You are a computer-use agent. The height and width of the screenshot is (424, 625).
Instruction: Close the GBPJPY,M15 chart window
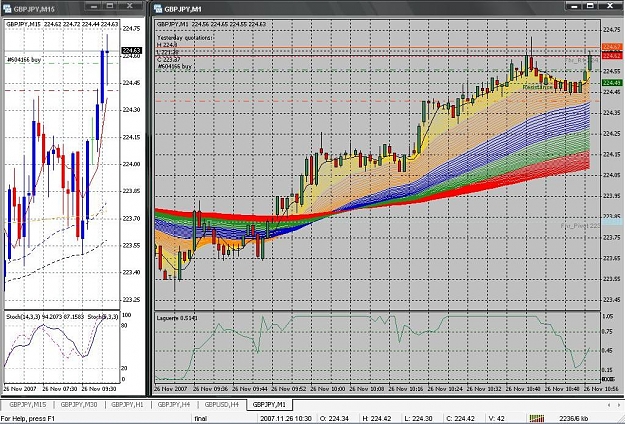pos(130,6)
